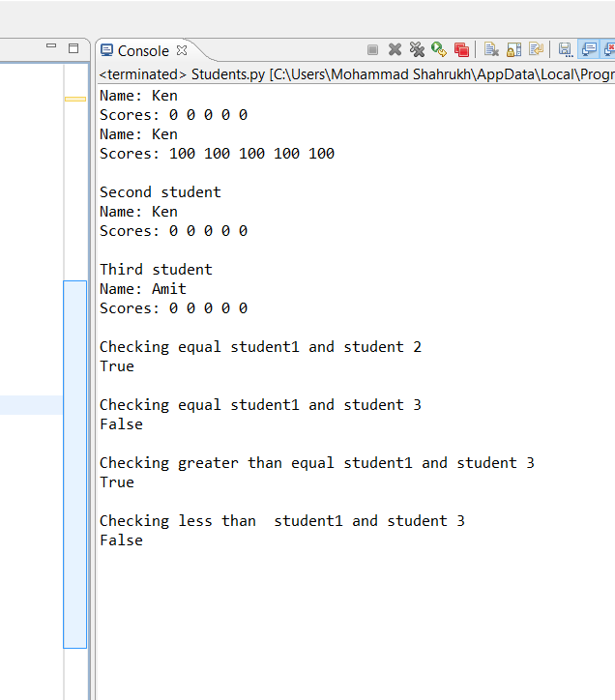Remove all terminated launches with the double X icon
This screenshot has height=700, width=615.
(417, 49)
